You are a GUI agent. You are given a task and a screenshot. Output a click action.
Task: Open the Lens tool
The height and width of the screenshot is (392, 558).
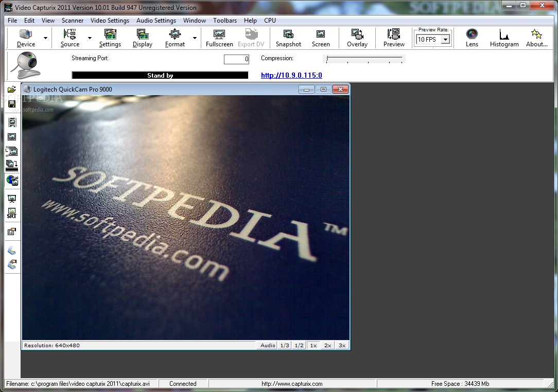point(472,39)
